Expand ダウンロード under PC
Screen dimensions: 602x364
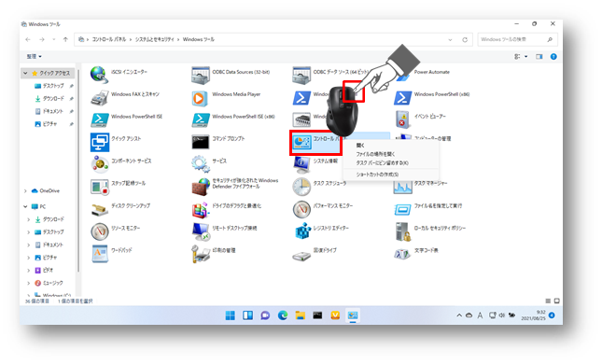tap(28, 219)
